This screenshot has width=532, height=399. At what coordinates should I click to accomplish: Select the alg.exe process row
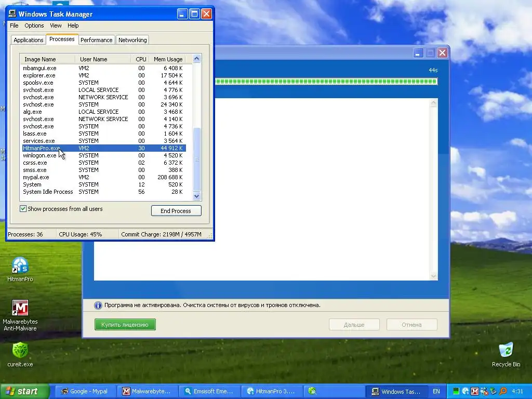tap(103, 112)
